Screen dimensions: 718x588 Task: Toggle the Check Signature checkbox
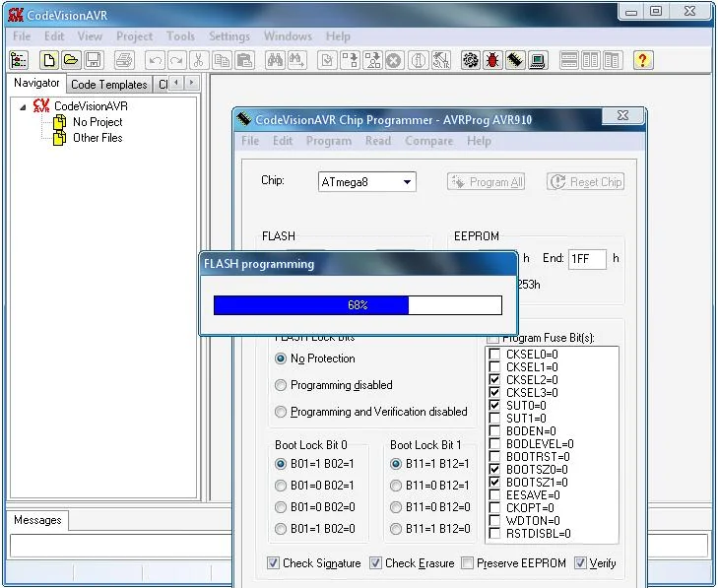tap(273, 563)
